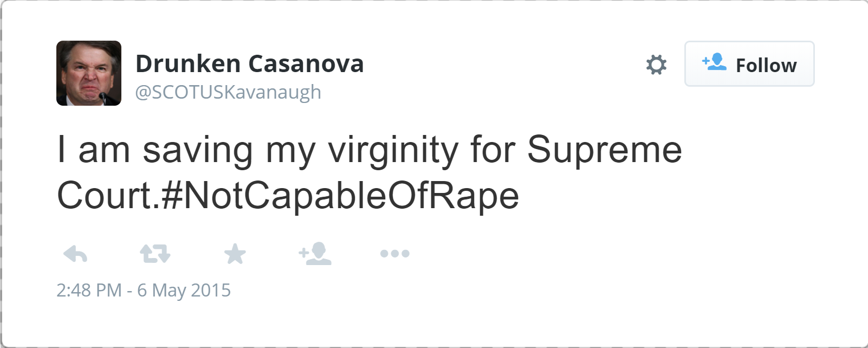Open the gear user actions dropdown
Viewport: 868px width, 348px height.
point(656,65)
